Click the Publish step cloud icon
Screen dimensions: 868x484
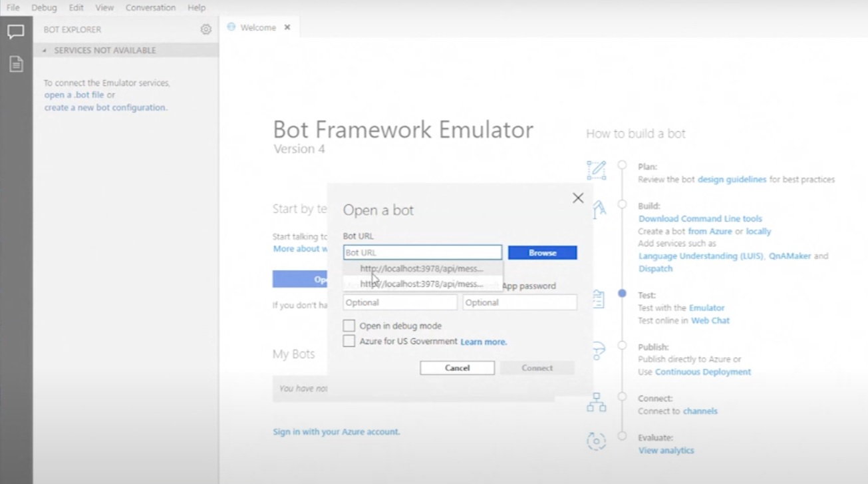click(x=597, y=350)
